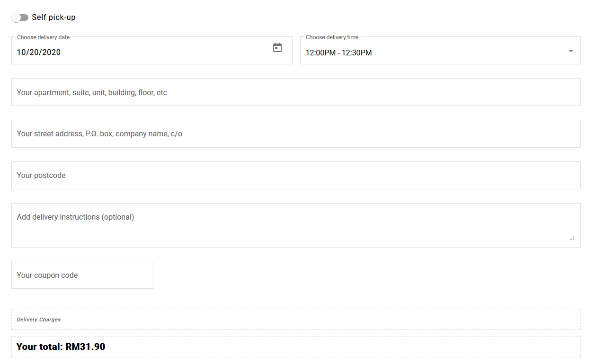Open the calendar picker icon
The width and height of the screenshot is (596, 364).
[x=277, y=47]
